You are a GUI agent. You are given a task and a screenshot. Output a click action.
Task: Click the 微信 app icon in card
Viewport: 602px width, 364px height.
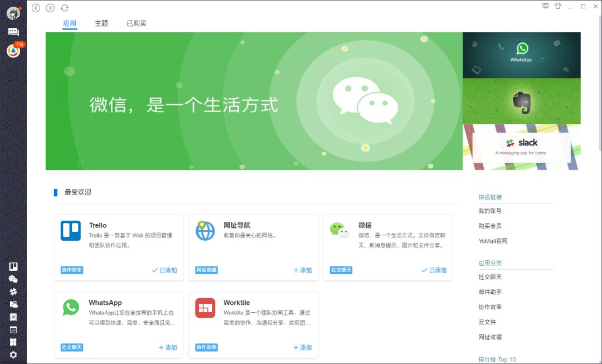click(339, 230)
